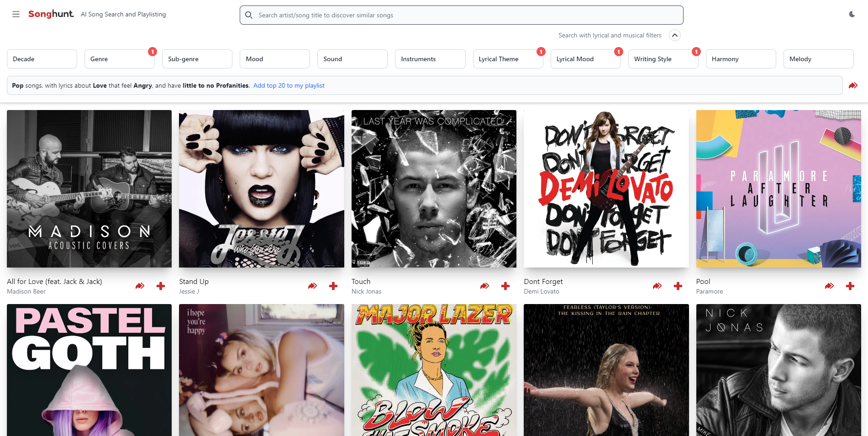The height and width of the screenshot is (436, 868).
Task: Share 'Dont Forget' by Demi Lovato
Action: click(657, 286)
